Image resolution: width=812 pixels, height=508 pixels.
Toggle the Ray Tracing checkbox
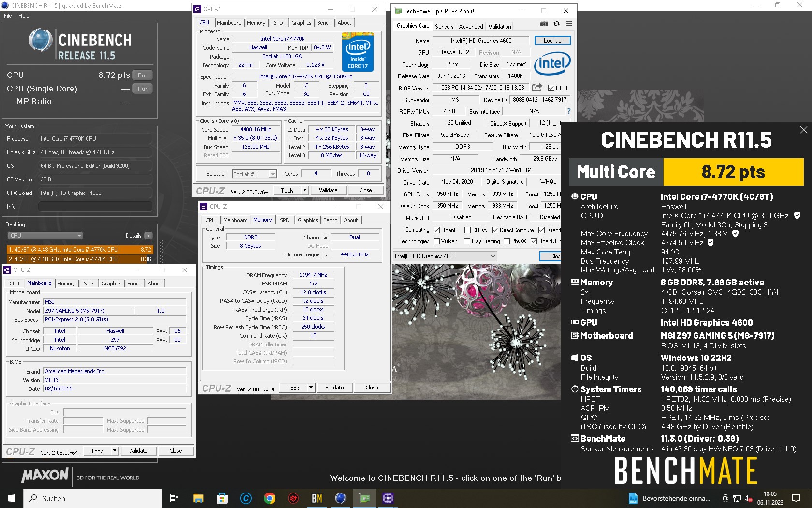[467, 241]
